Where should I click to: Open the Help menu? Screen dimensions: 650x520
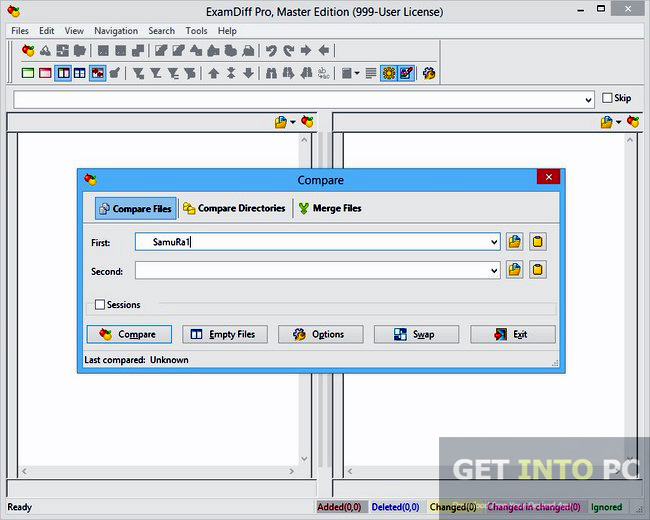(x=227, y=31)
